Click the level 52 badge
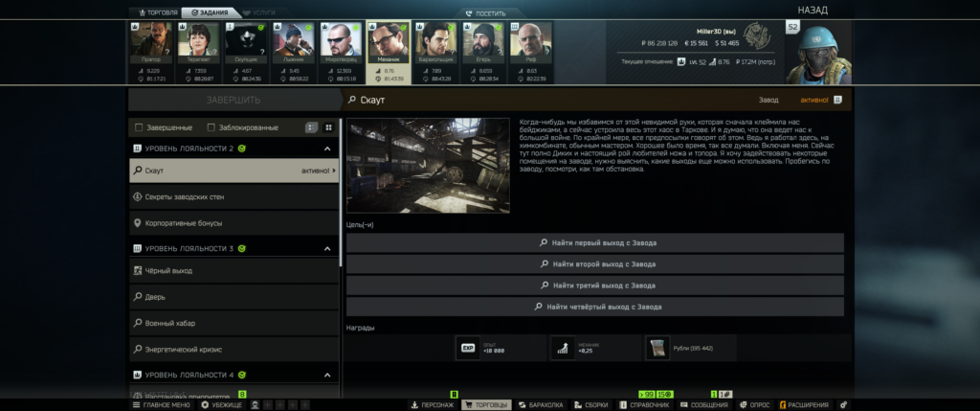This screenshot has height=411, width=980. 793,27
